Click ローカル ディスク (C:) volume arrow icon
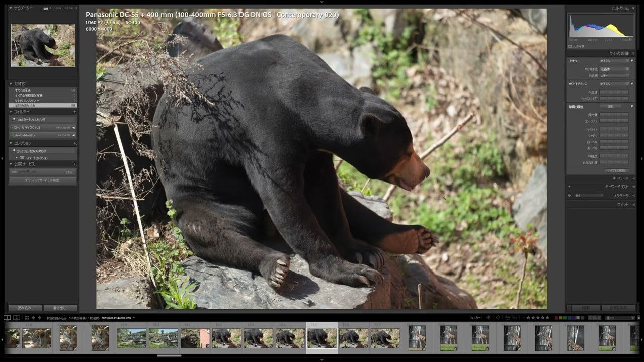 [x=74, y=128]
